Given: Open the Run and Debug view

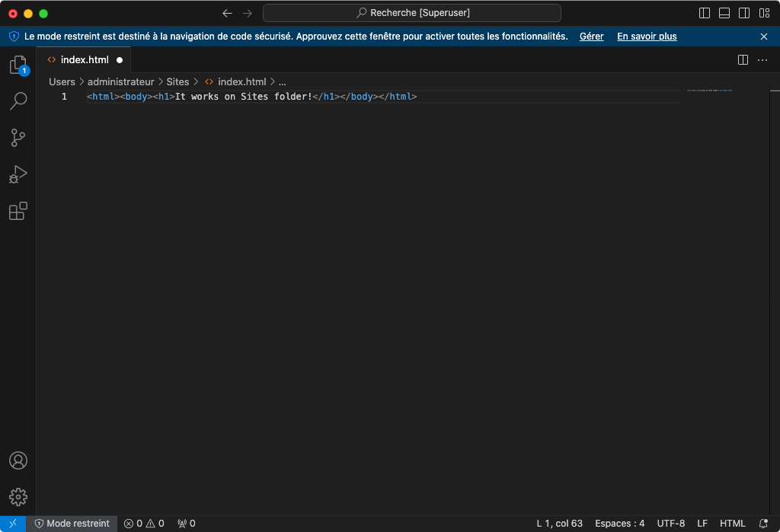Looking at the screenshot, I should (18, 174).
